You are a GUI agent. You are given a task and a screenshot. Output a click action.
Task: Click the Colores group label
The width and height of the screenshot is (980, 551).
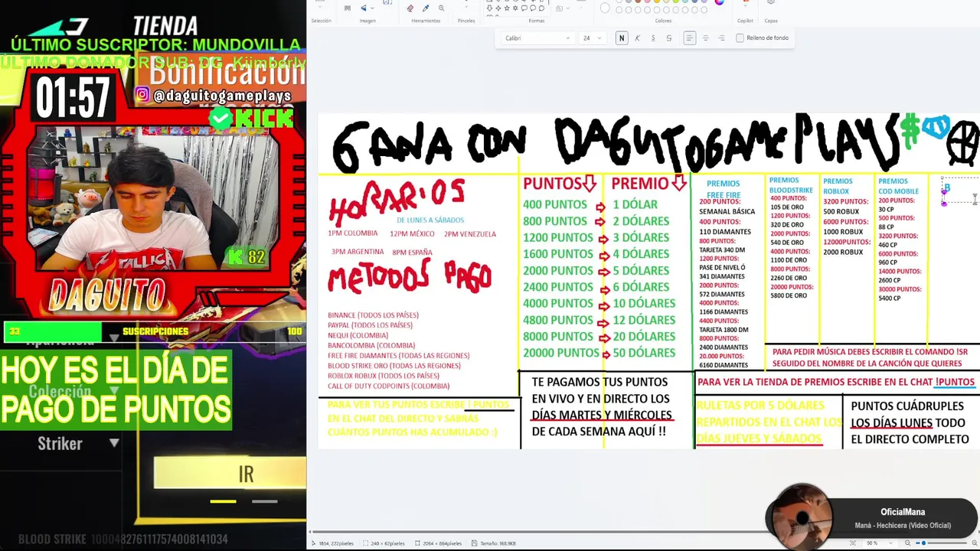click(663, 21)
